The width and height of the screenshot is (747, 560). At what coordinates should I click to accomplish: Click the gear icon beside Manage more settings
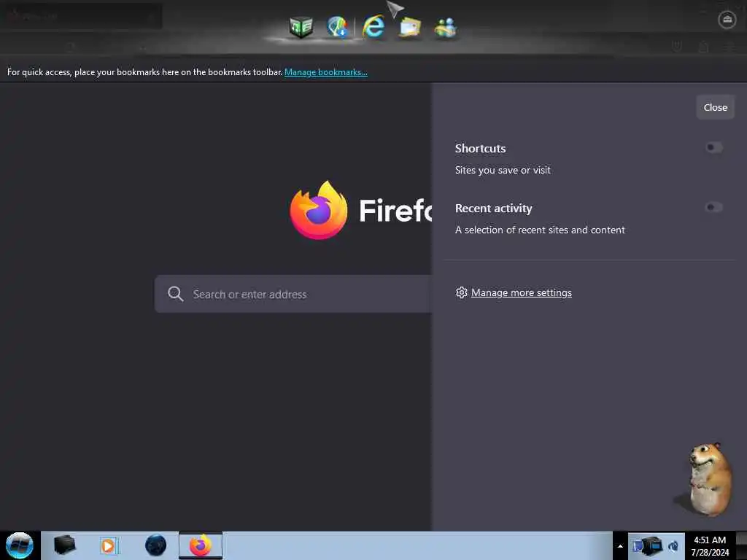[461, 292]
